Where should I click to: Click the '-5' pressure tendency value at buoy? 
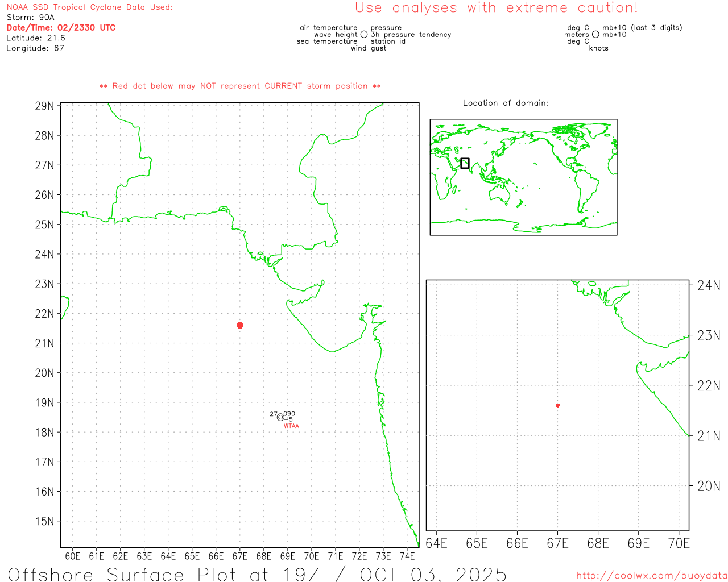[288, 419]
